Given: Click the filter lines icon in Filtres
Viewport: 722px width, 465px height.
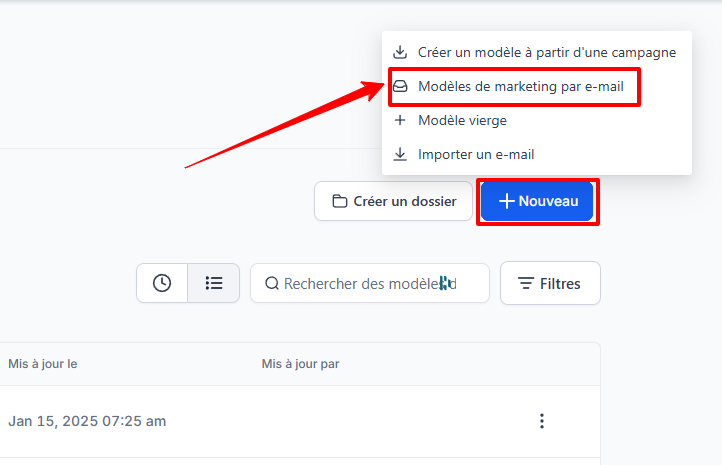Looking at the screenshot, I should [x=525, y=284].
